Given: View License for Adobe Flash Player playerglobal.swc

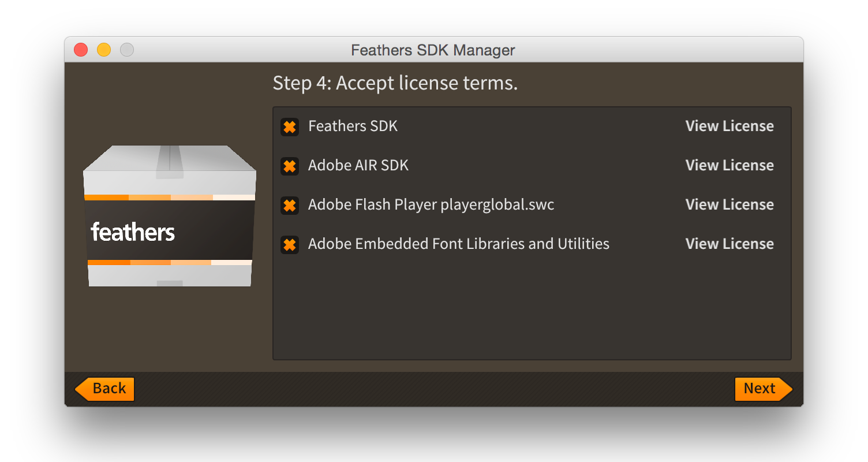Looking at the screenshot, I should click(729, 204).
